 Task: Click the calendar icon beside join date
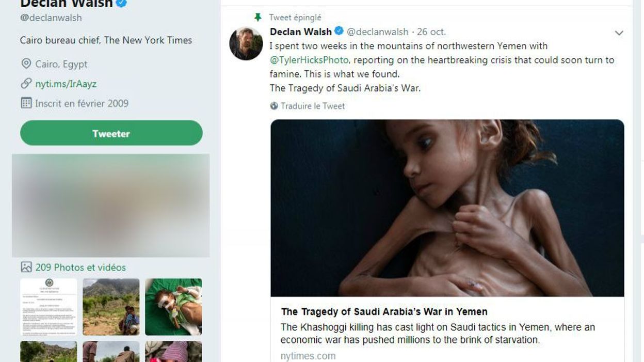click(26, 103)
